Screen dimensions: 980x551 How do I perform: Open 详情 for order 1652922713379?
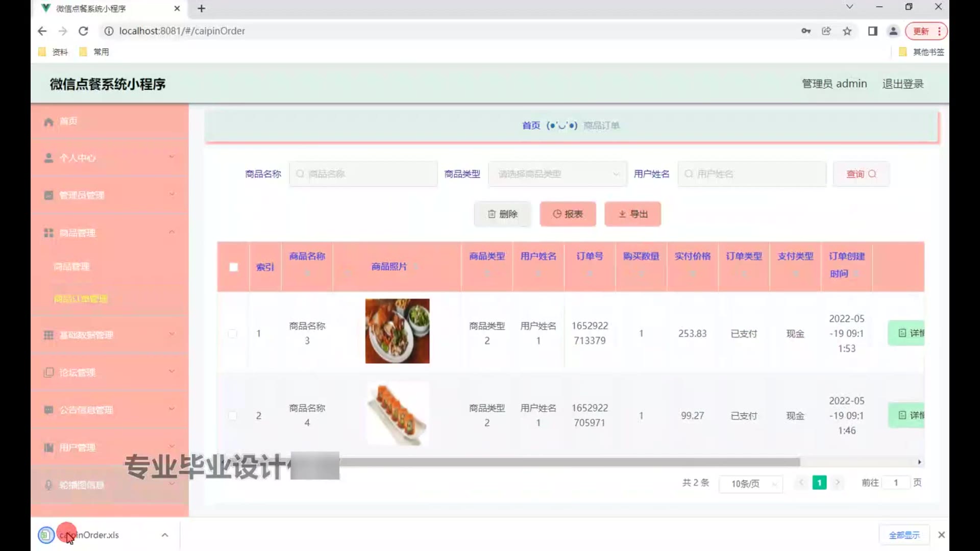906,333
